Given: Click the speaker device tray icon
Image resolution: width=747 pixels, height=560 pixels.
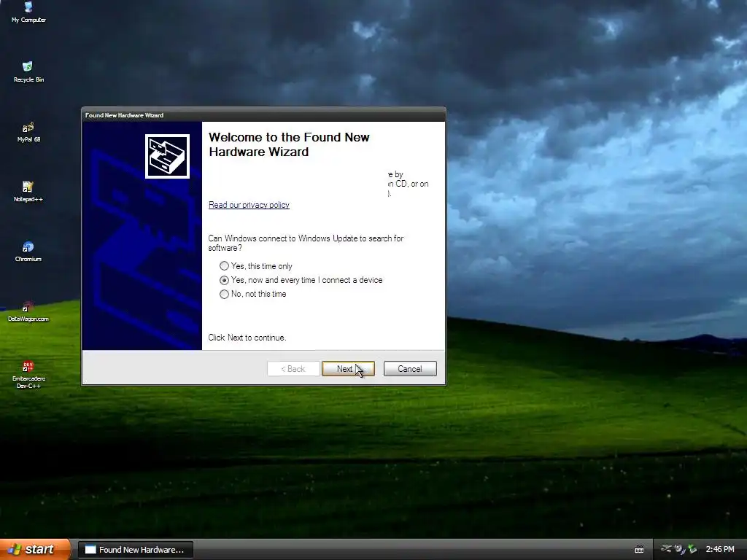Looking at the screenshot, I should 679,549.
